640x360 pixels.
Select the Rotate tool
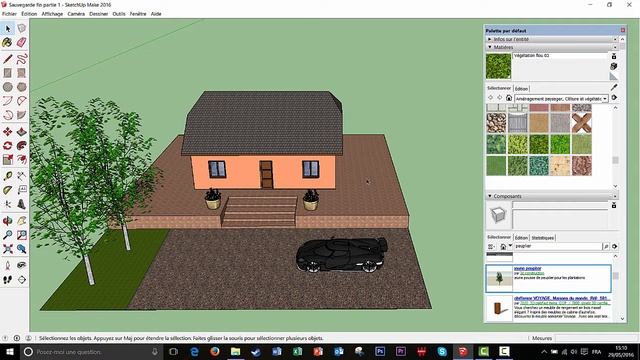(x=8, y=146)
